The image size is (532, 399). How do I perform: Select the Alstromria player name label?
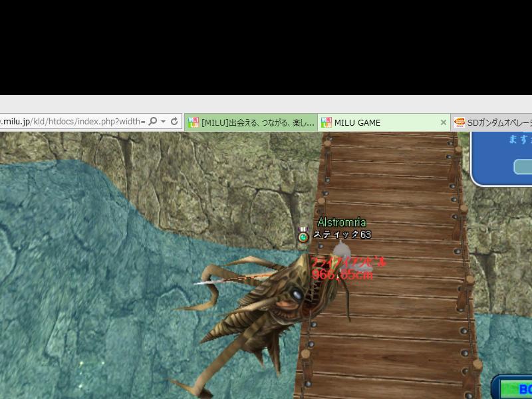pos(342,222)
